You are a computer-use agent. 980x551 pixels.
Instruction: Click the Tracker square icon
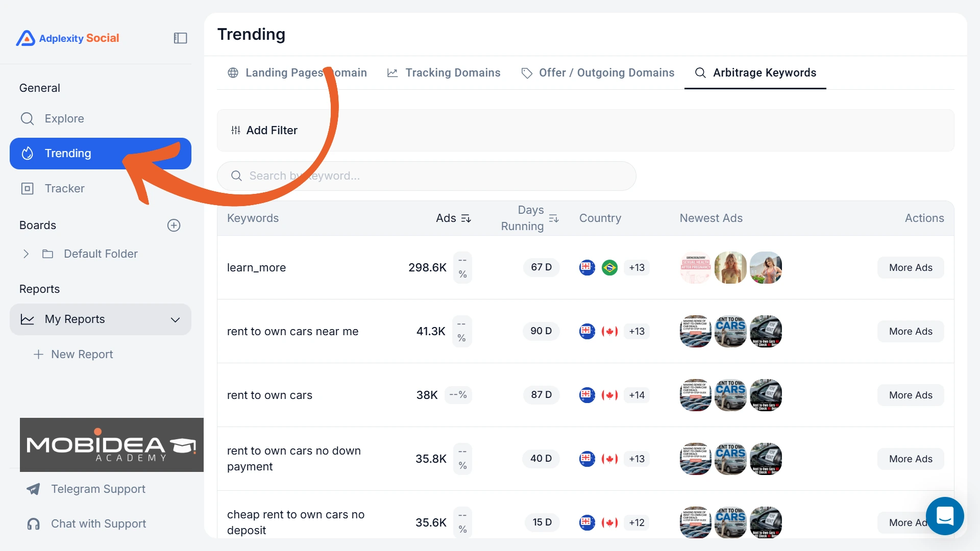(27, 188)
